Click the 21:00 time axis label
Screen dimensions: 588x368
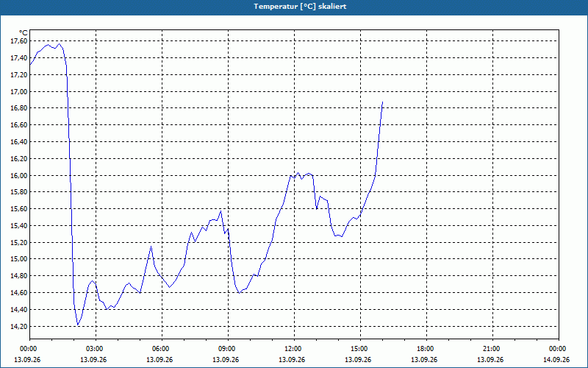[490, 349]
